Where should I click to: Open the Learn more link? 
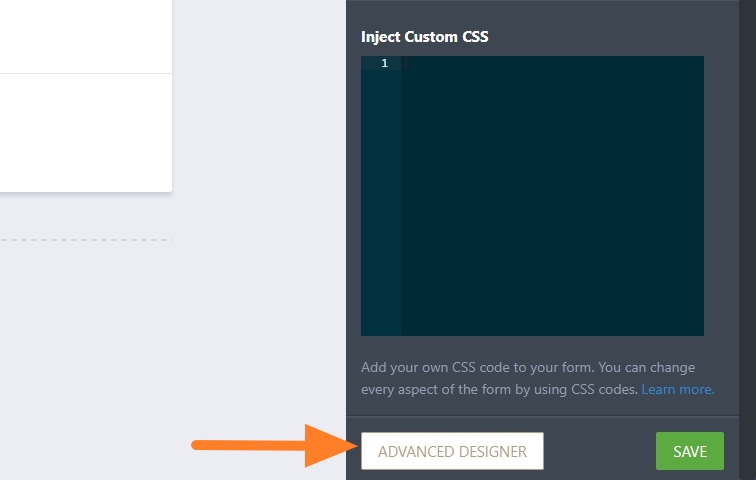[x=677, y=389]
